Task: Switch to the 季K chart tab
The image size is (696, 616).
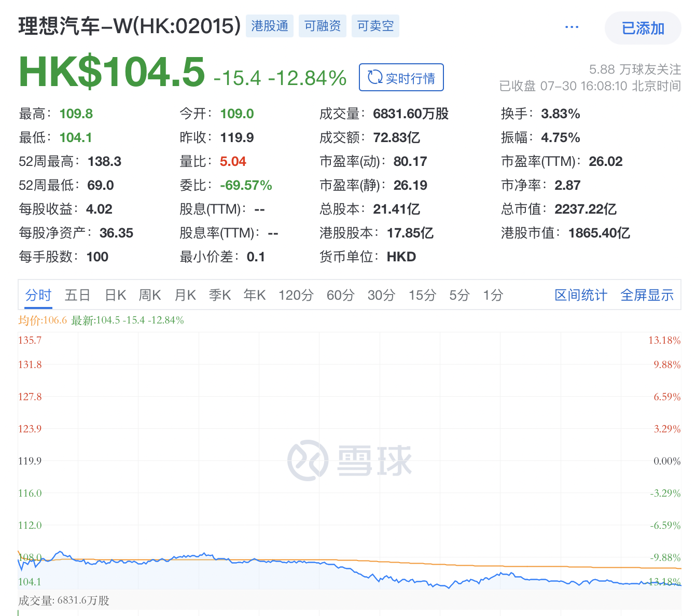Action: point(220,296)
